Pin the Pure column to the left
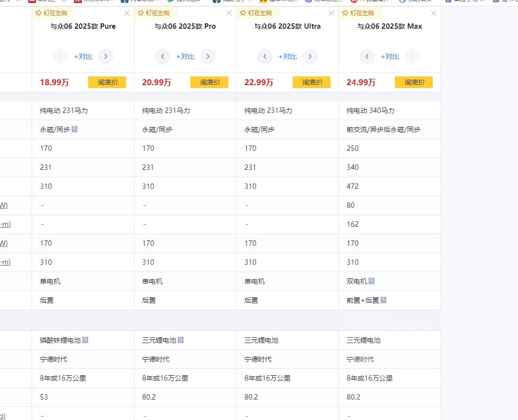 tap(52, 13)
